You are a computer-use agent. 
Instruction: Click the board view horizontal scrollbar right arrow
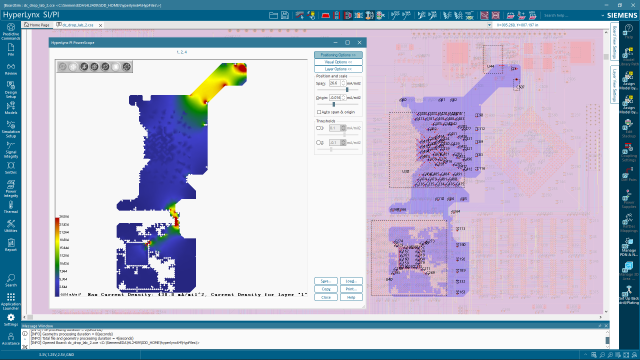click(x=600, y=317)
